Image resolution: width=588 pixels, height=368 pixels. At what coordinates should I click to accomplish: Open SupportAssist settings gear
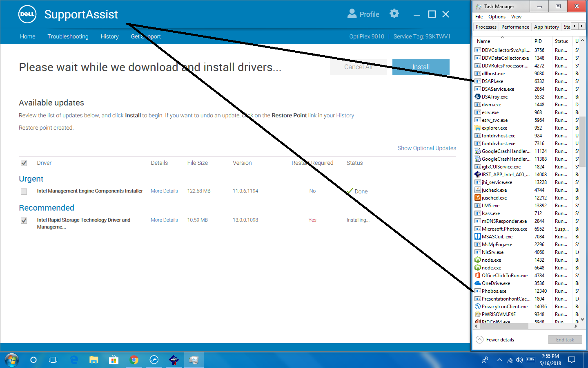tap(394, 13)
